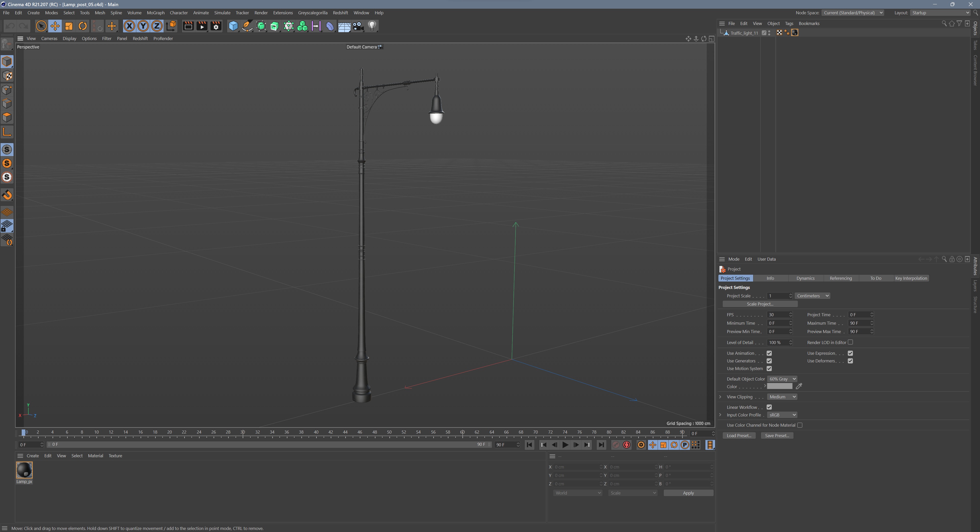Expand View Clipping settings arrow
Screen dimensions: 980x532
[720, 397]
